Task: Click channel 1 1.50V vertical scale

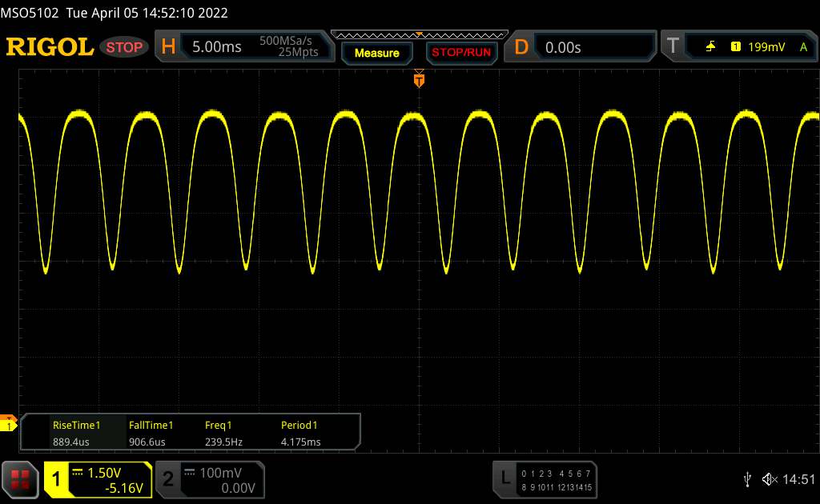Action: point(104,473)
